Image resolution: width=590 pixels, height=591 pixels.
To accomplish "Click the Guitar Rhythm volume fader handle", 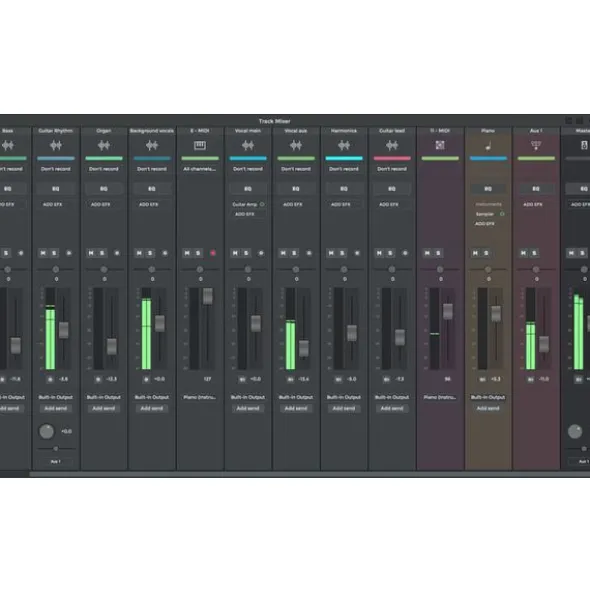I will pyautogui.click(x=64, y=330).
